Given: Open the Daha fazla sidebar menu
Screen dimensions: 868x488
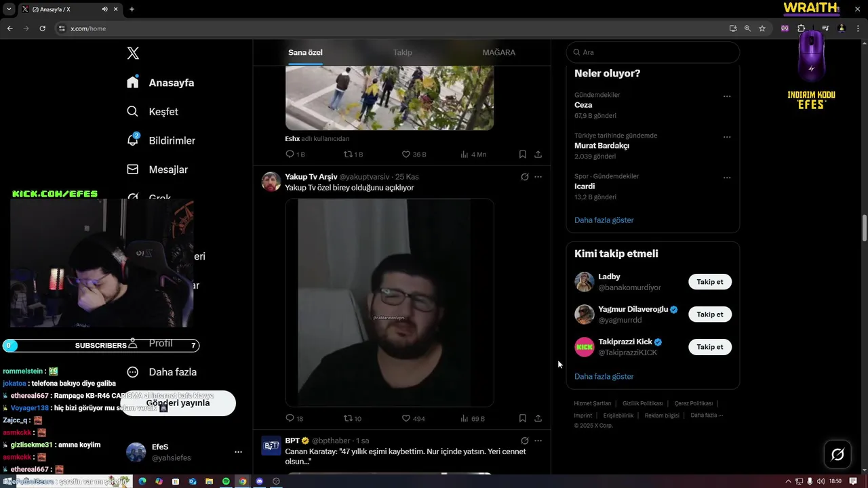Looking at the screenshot, I should pyautogui.click(x=162, y=372).
